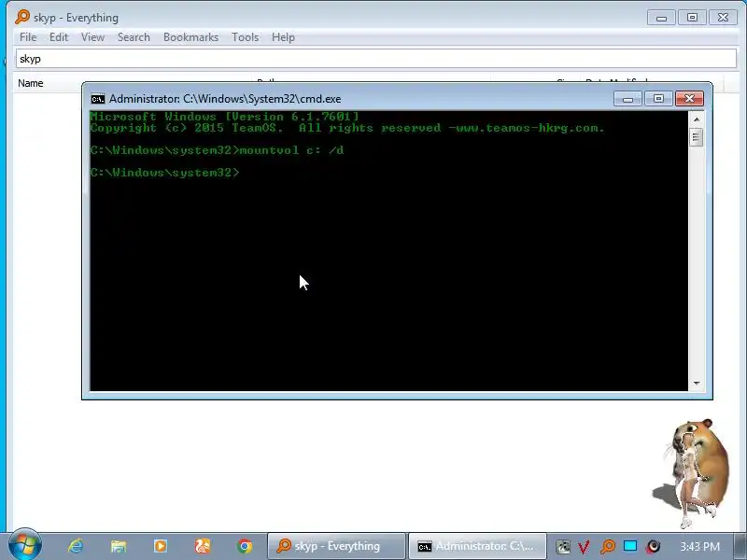Open Tools menu in Everything

click(x=245, y=37)
